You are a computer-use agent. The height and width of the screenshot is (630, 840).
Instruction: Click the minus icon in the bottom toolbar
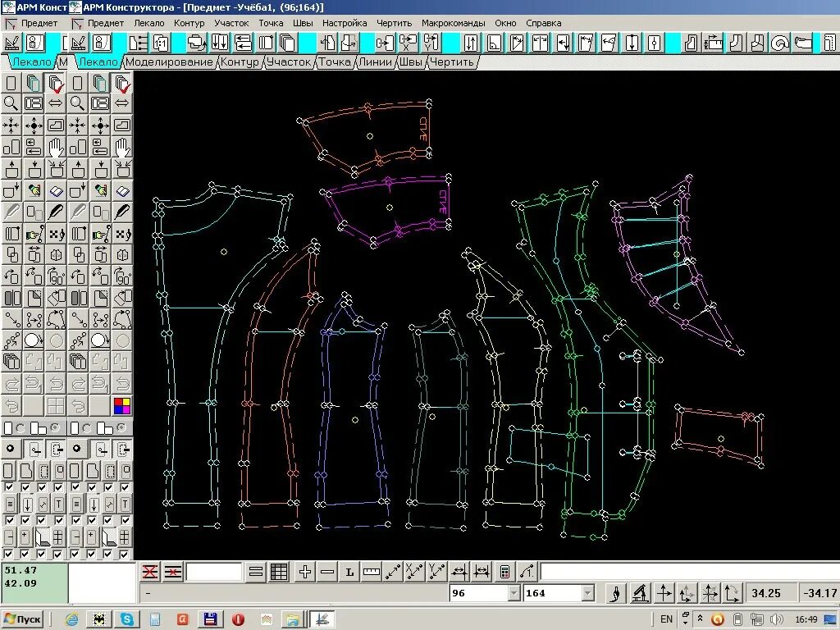326,572
